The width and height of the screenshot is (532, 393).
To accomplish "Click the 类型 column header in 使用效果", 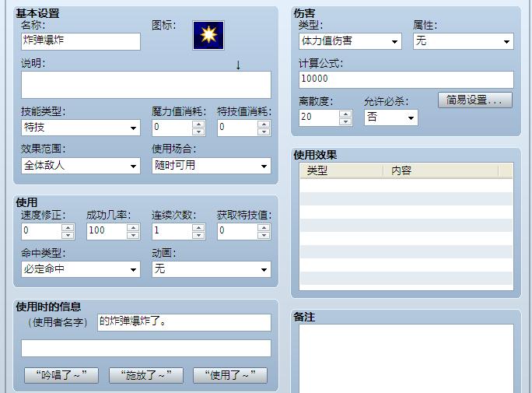I will [341, 170].
